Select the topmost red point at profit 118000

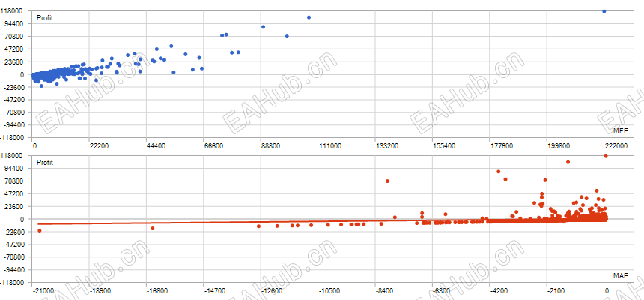pyautogui.click(x=605, y=156)
